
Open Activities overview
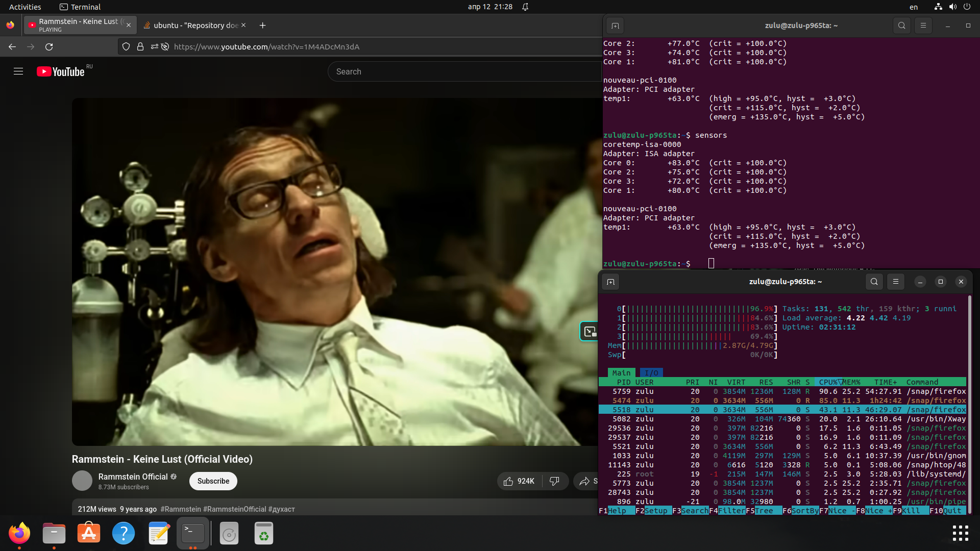coord(25,7)
